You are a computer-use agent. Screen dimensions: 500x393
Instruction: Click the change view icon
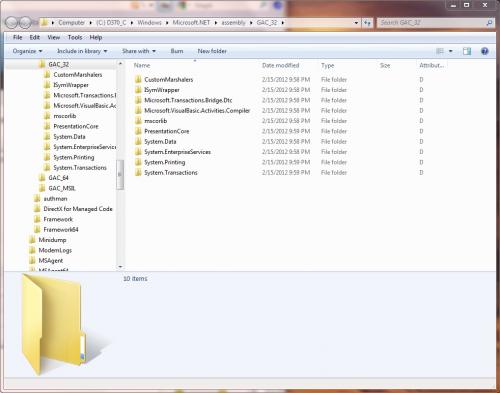pyautogui.click(x=440, y=51)
